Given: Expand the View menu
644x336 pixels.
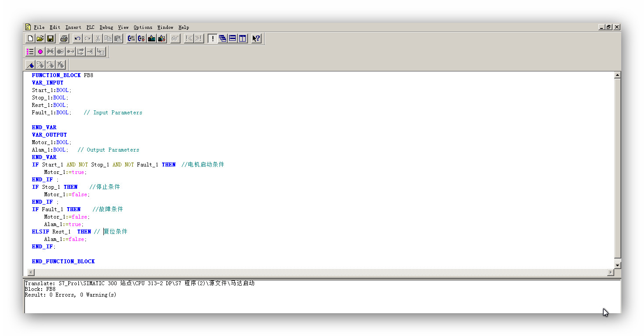Looking at the screenshot, I should click(x=123, y=27).
